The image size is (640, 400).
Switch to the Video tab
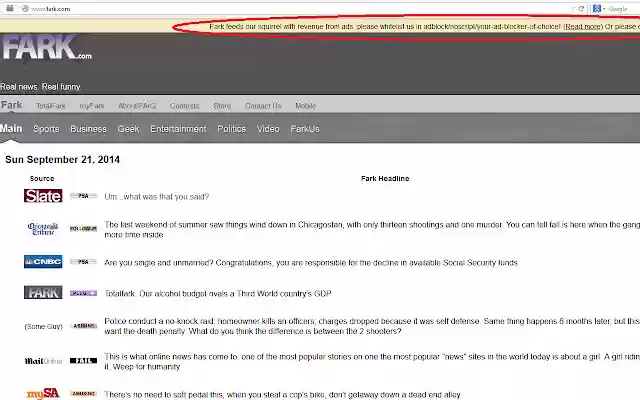(x=268, y=129)
